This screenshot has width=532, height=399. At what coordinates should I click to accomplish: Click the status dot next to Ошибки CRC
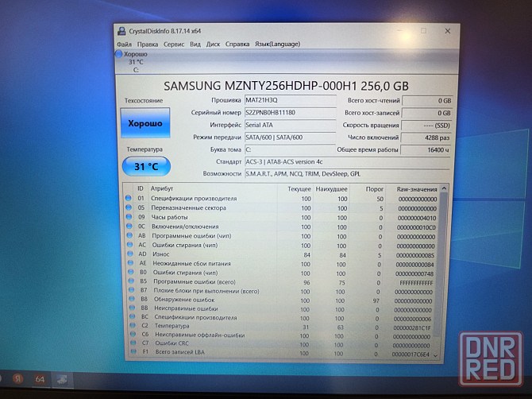pyautogui.click(x=129, y=343)
